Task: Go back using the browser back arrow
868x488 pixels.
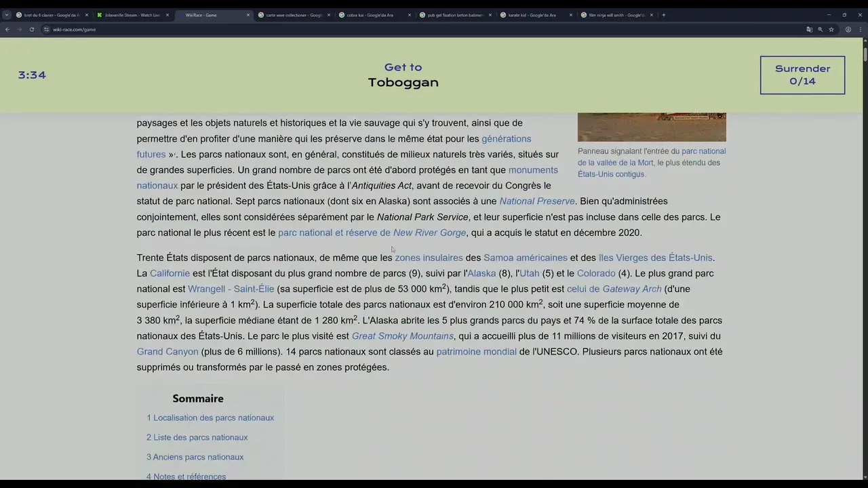Action: pos(7,29)
